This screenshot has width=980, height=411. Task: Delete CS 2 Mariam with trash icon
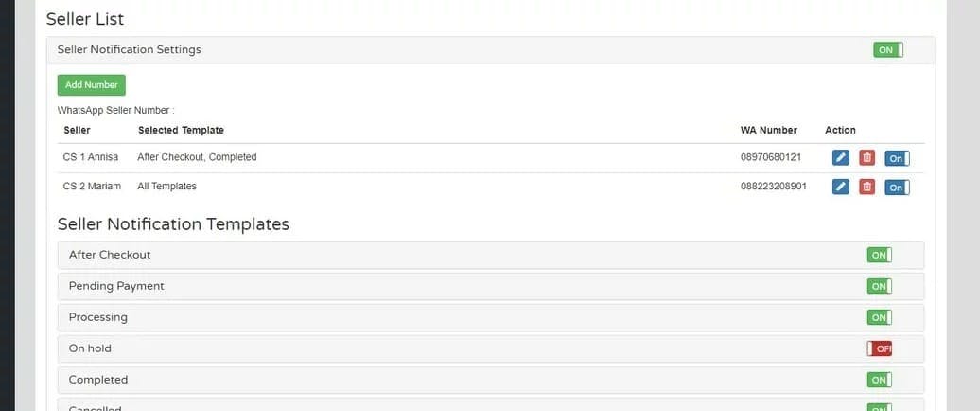point(866,187)
